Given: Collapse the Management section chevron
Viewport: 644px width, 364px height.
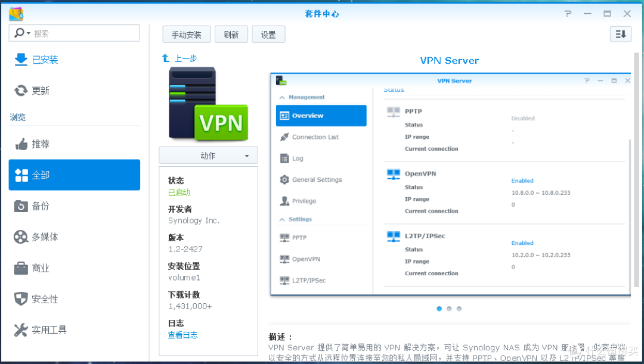Looking at the screenshot, I should 281,97.
